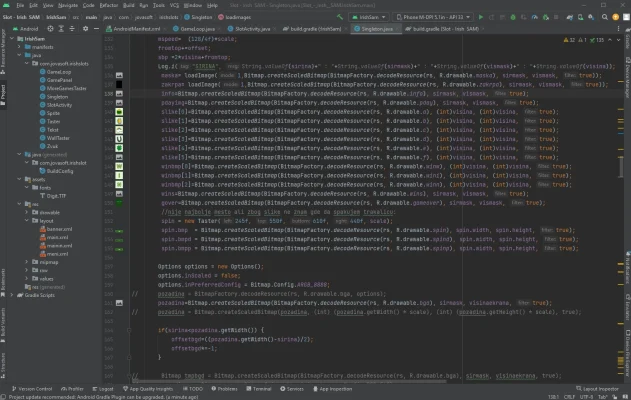Open App Quality Insights panel

[148, 389]
